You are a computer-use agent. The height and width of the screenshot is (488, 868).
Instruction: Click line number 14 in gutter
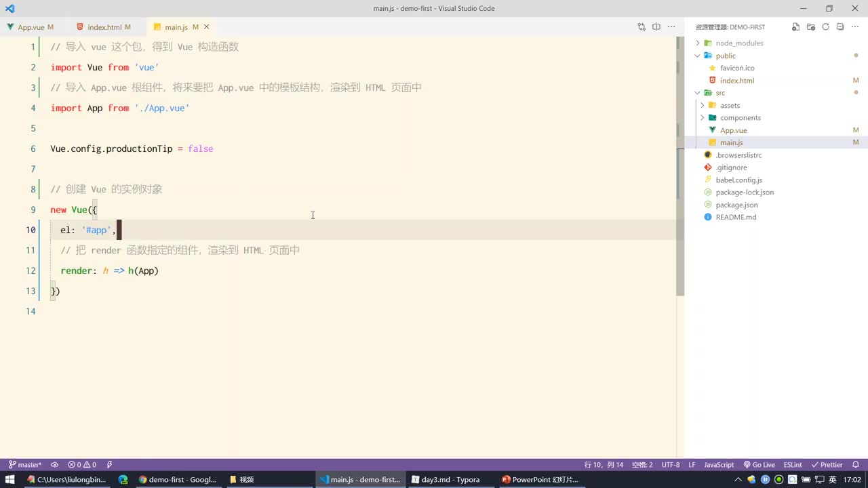[x=31, y=311]
